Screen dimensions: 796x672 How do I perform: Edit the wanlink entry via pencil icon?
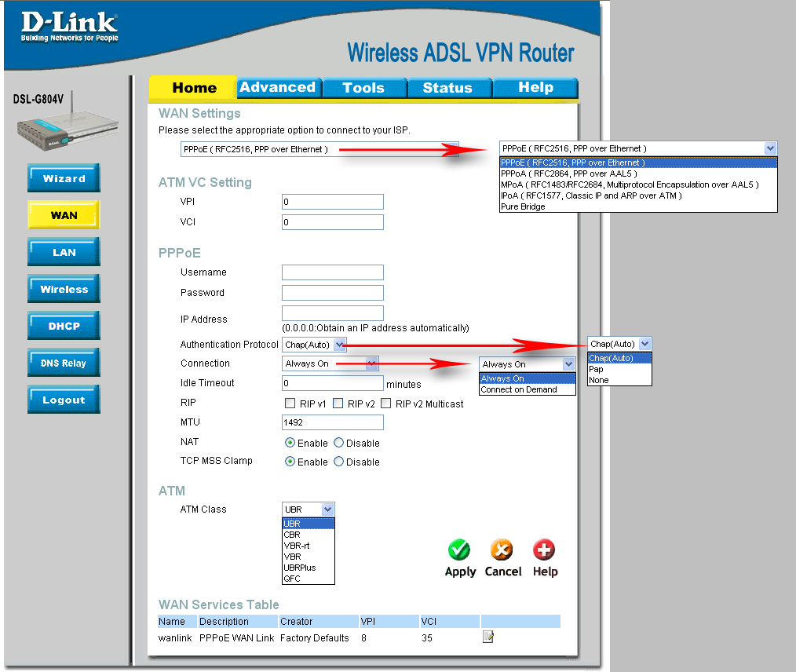(487, 637)
